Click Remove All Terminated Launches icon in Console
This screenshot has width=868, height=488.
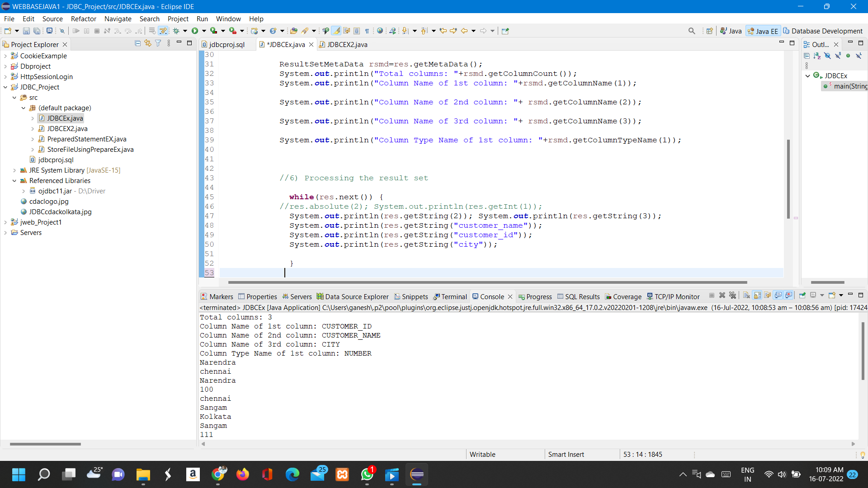[x=733, y=295]
